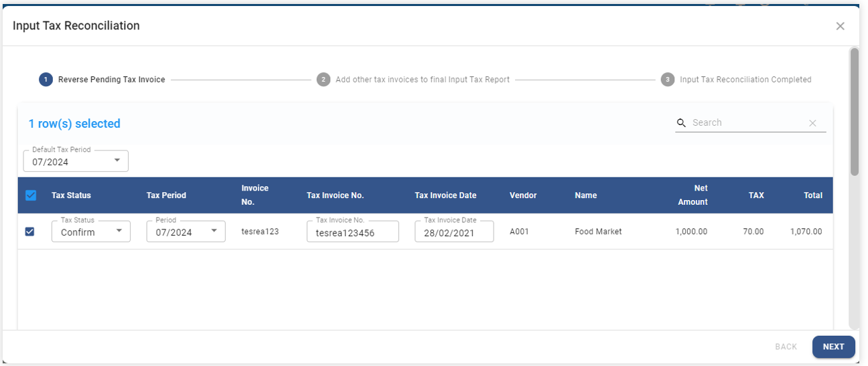The width and height of the screenshot is (868, 366).
Task: Go to Add other tax invoices step label
Action: 422,80
